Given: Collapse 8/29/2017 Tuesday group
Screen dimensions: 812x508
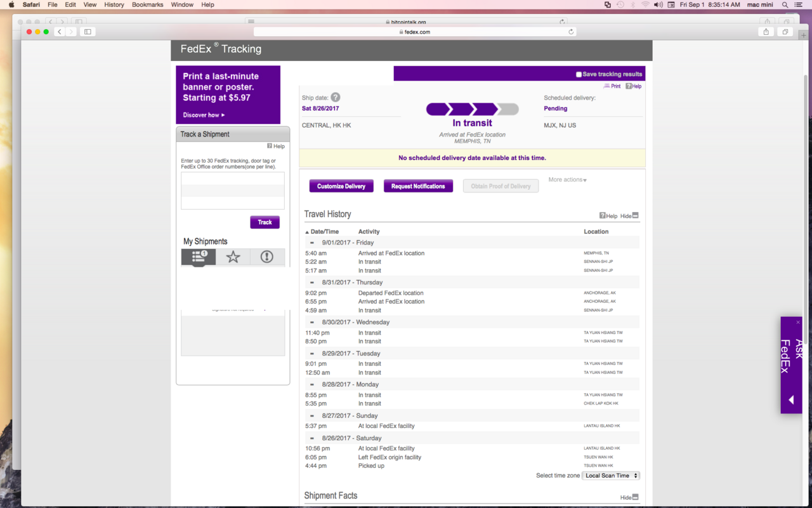Looking at the screenshot, I should [312, 354].
